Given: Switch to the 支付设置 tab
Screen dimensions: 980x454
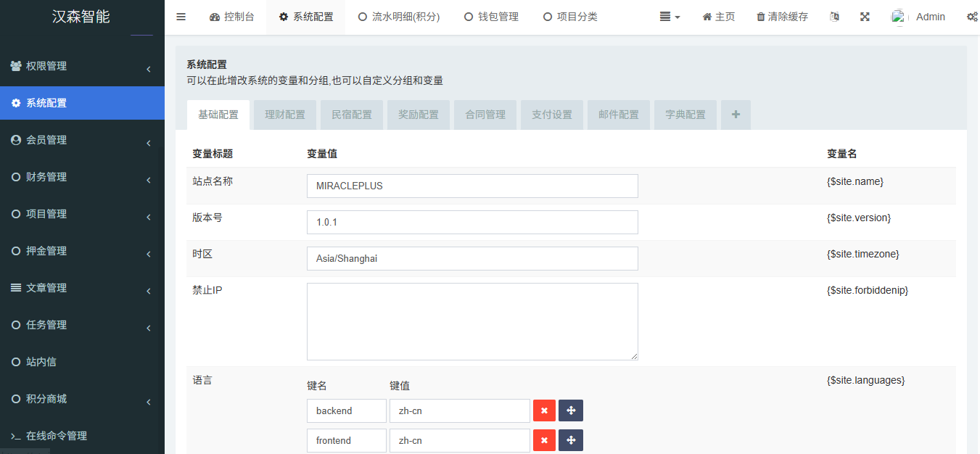Looking at the screenshot, I should pyautogui.click(x=551, y=115).
